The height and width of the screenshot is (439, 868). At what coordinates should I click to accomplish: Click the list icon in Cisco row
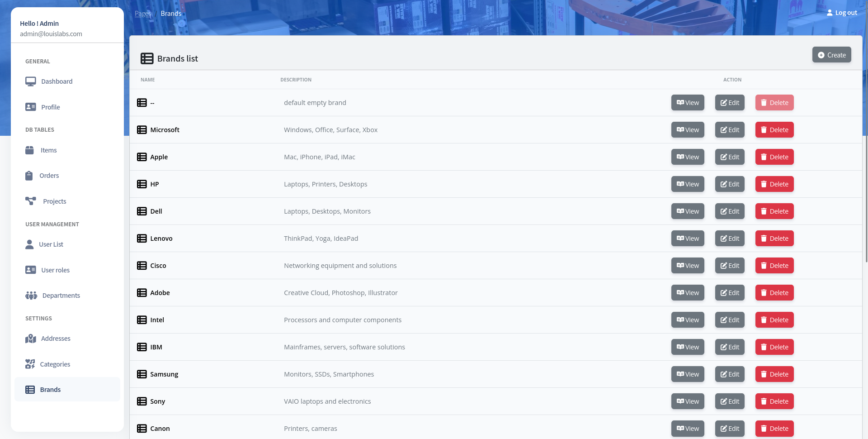142,266
